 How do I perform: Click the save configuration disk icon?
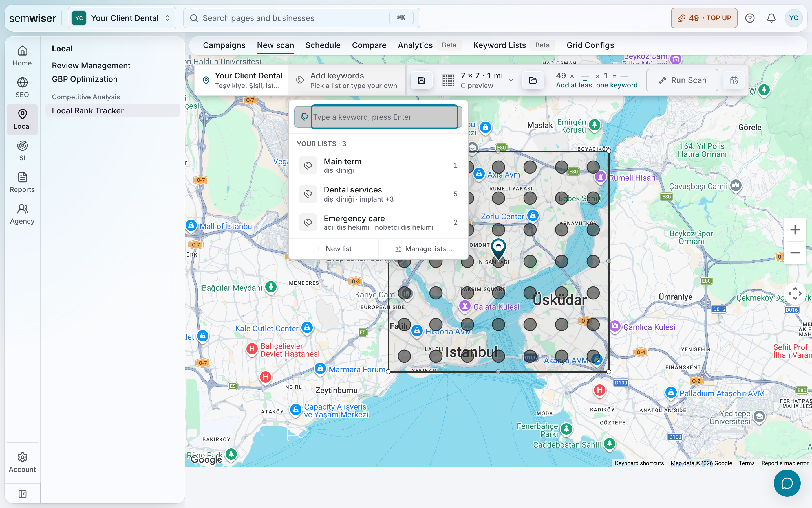tap(422, 80)
